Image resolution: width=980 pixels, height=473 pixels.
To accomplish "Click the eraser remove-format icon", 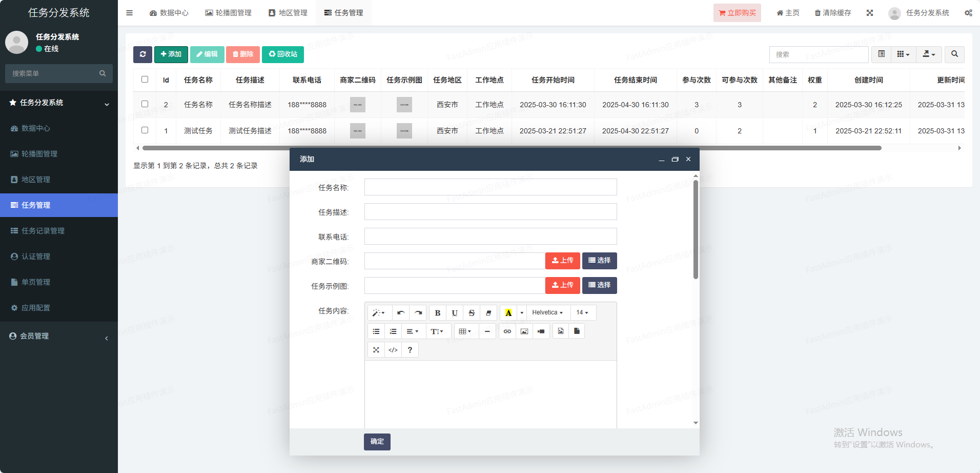I will (488, 313).
